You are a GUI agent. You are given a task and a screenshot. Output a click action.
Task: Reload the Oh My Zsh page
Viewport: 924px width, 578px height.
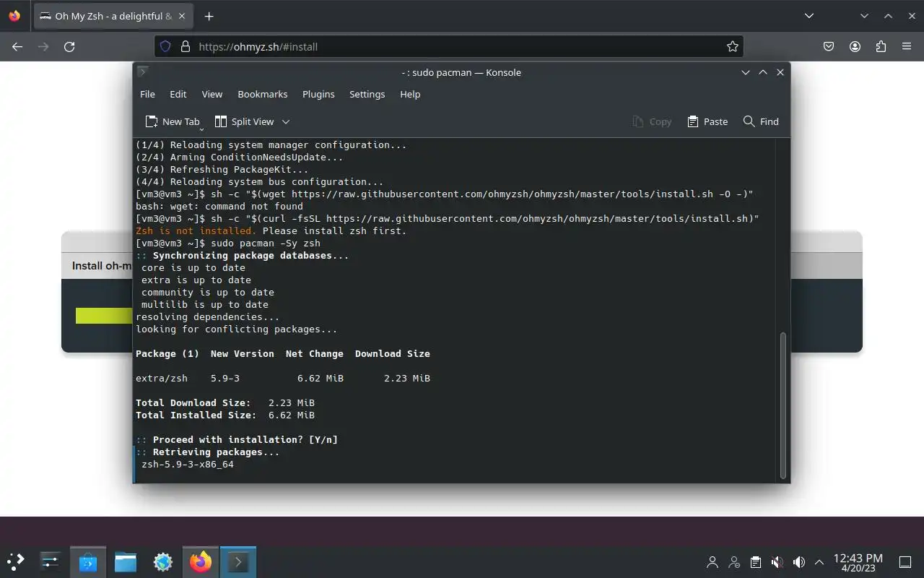click(x=69, y=46)
